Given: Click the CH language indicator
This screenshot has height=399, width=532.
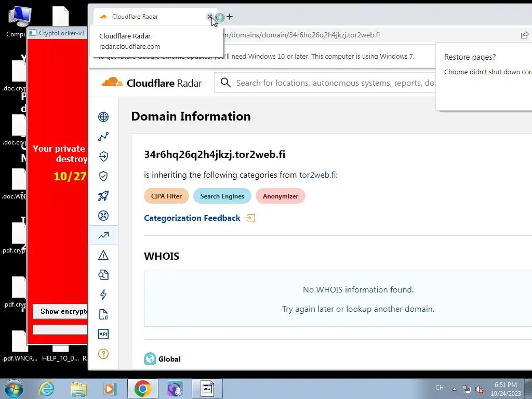Looking at the screenshot, I should point(440,388).
